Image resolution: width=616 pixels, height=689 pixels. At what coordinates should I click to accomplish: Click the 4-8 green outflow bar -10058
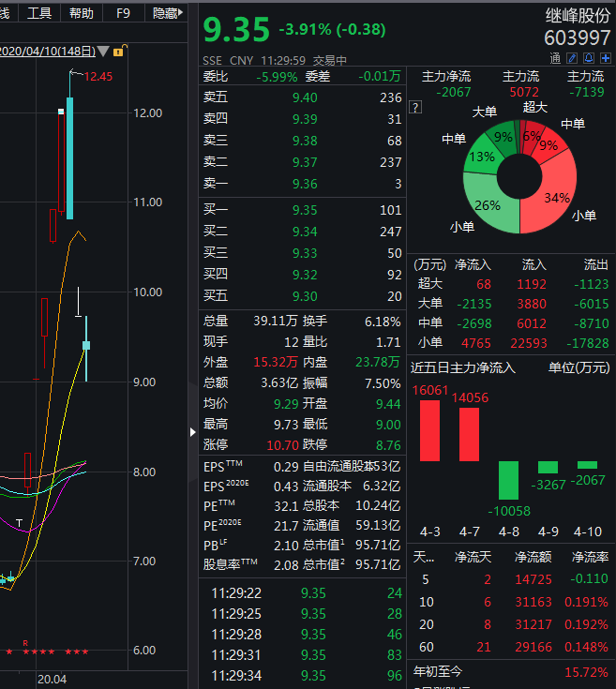(x=508, y=480)
